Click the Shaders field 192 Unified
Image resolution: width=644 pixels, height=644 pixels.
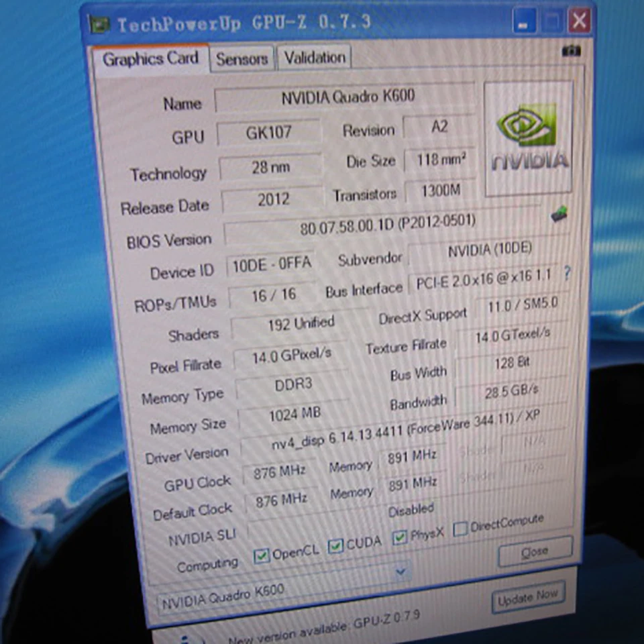(x=301, y=323)
